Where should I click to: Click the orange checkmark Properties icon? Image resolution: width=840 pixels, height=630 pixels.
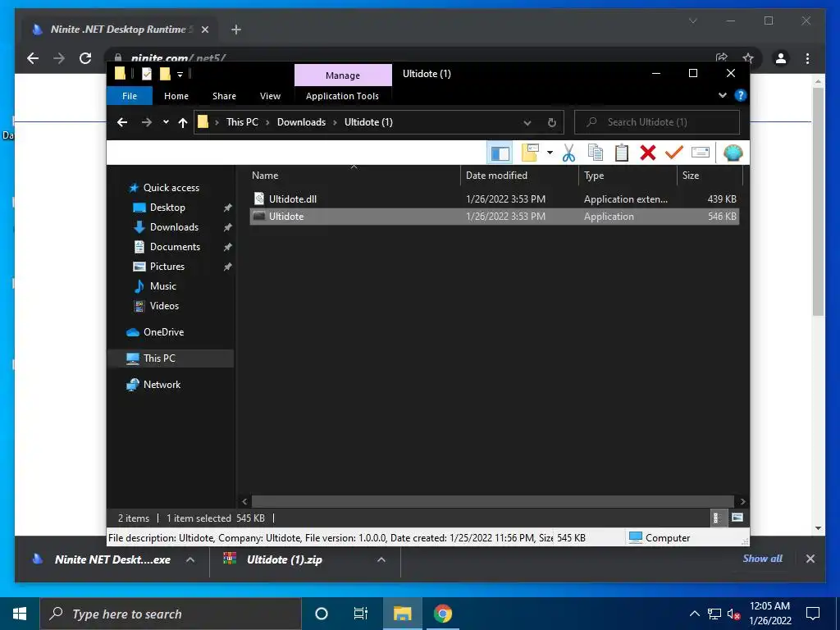(674, 153)
